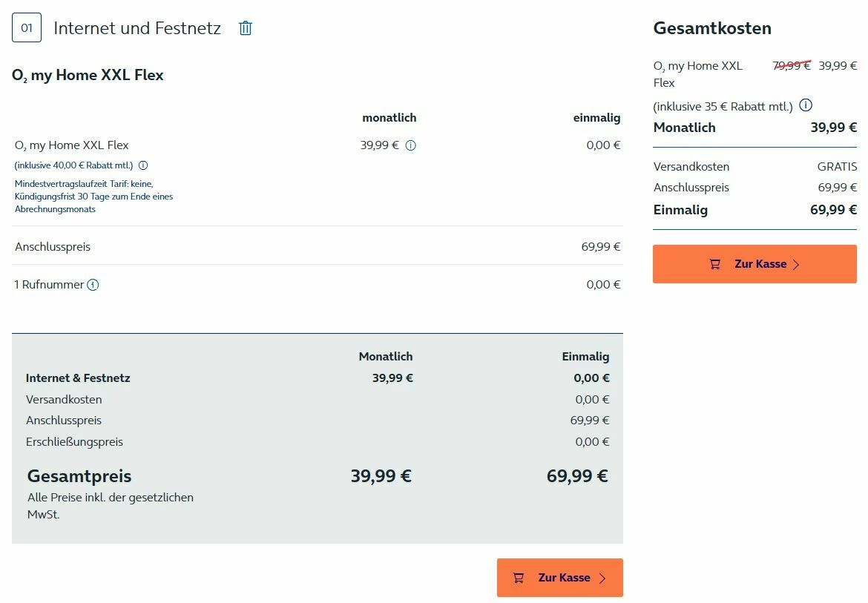Click cart icon in the bottom Zur Kasse button
This screenshot has height=603, width=868.
click(519, 578)
